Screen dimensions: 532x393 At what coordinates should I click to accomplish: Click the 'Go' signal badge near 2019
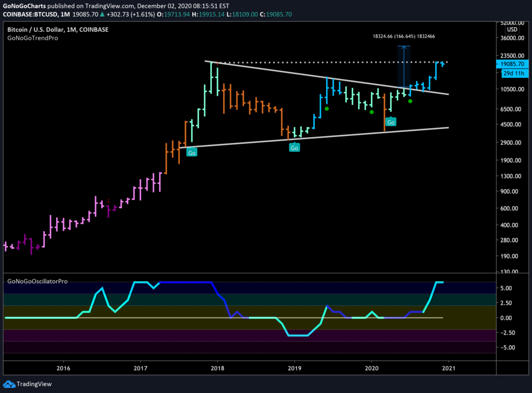coord(295,147)
